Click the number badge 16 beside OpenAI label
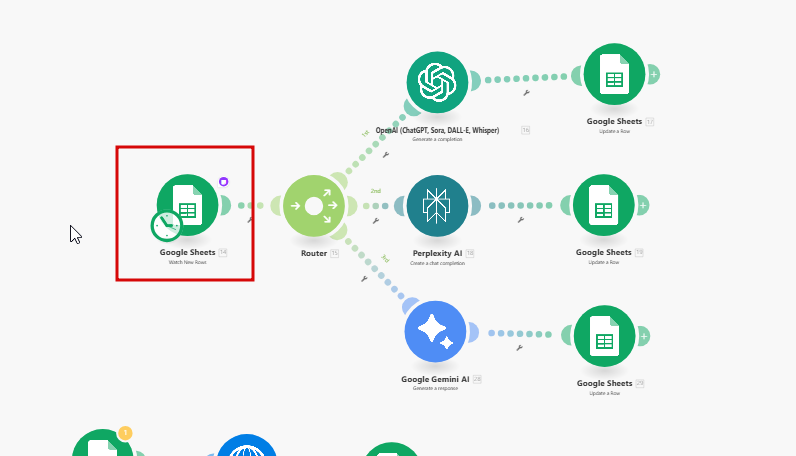 [525, 131]
